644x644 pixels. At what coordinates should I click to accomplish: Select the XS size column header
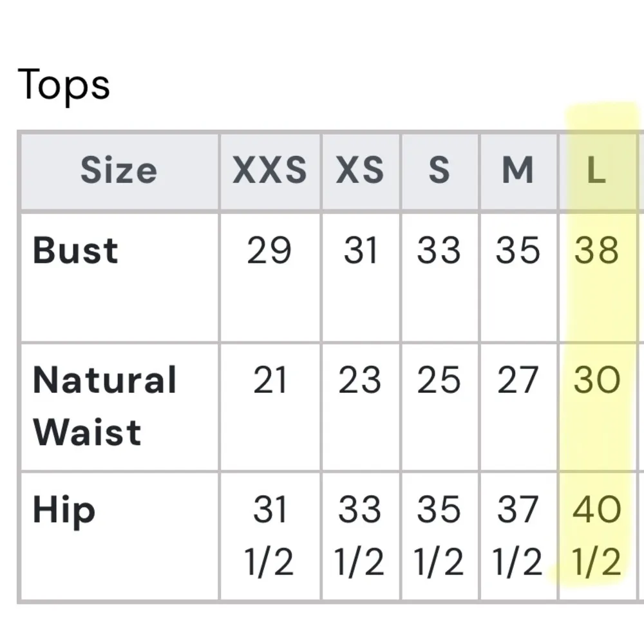tap(360, 171)
